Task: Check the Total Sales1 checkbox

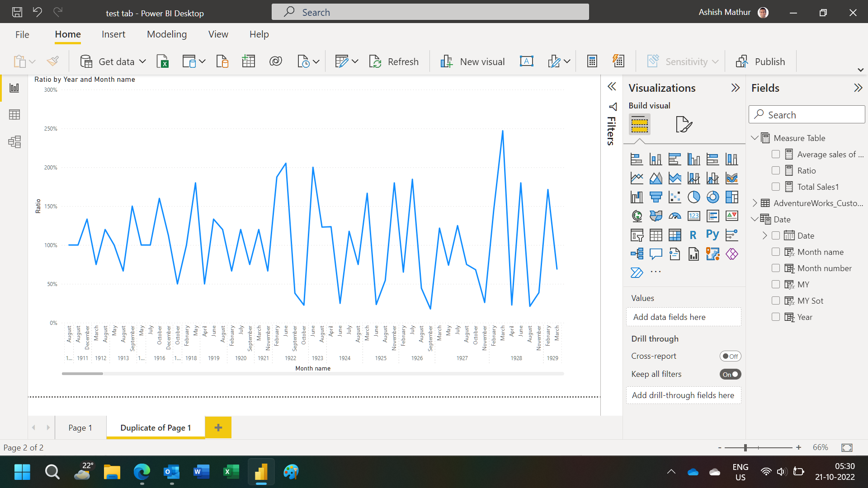Action: (776, 187)
